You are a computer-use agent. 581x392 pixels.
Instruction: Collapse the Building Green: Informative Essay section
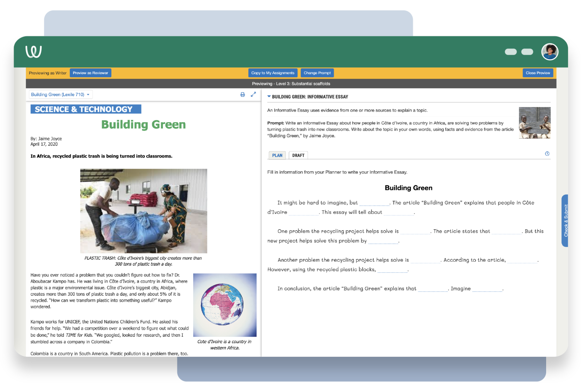click(269, 97)
